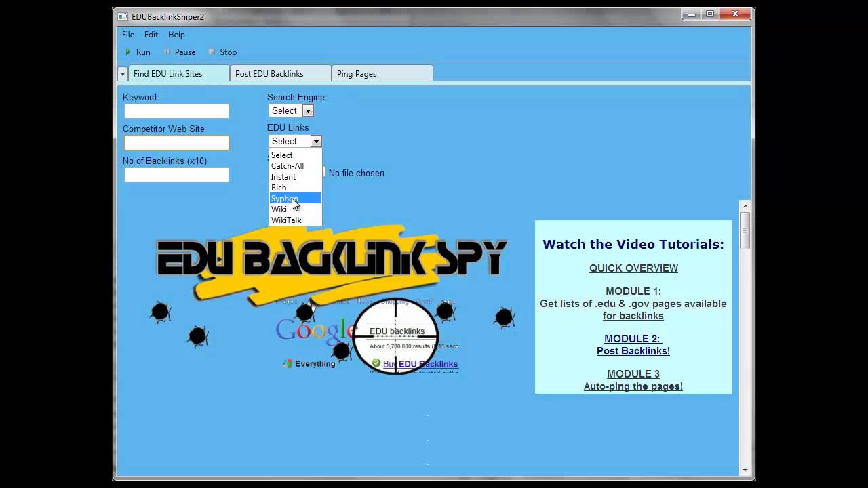Collapse the EDU Links Select dropdown
Image resolution: width=868 pixels, height=488 pixels.
point(295,141)
